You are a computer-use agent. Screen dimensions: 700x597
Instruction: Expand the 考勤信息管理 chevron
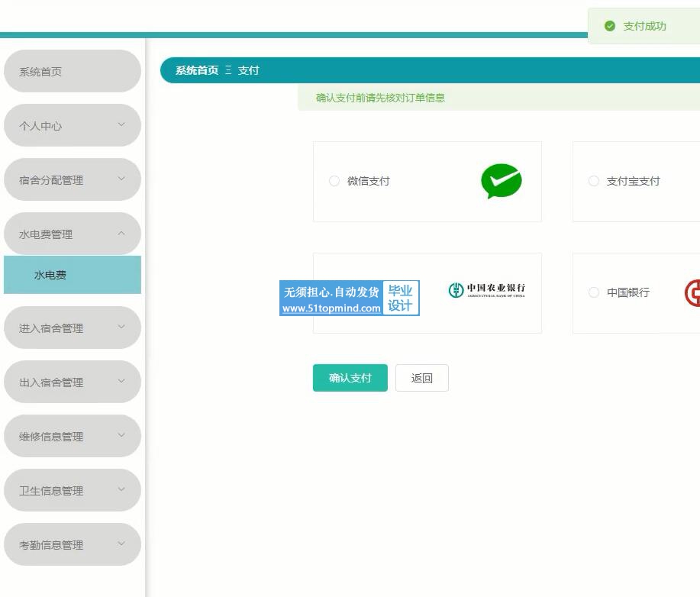tap(121, 544)
